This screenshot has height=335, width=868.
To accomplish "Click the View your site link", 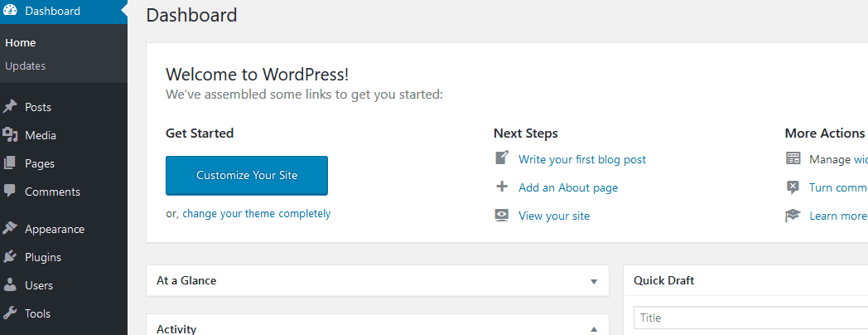I will 554,216.
